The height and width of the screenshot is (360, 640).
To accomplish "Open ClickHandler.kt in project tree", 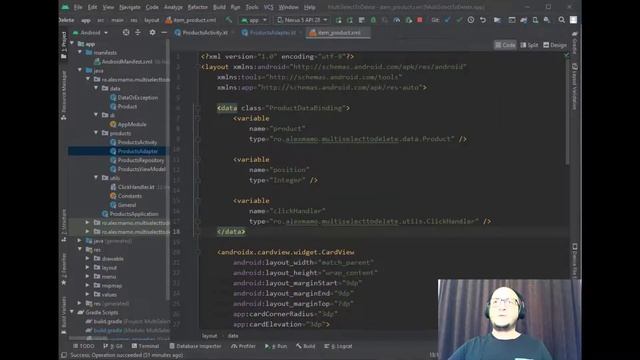I will [136, 187].
